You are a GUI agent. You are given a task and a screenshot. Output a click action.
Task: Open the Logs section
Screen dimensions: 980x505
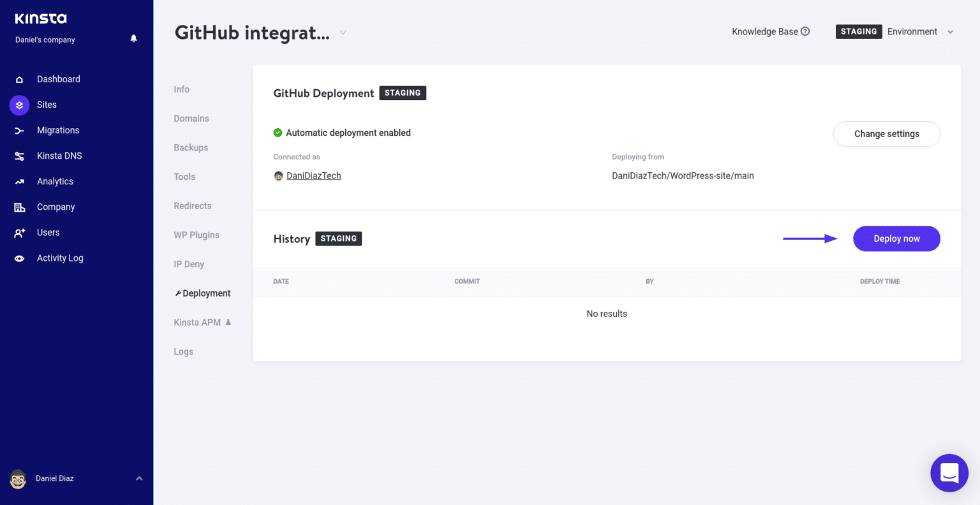click(x=183, y=351)
